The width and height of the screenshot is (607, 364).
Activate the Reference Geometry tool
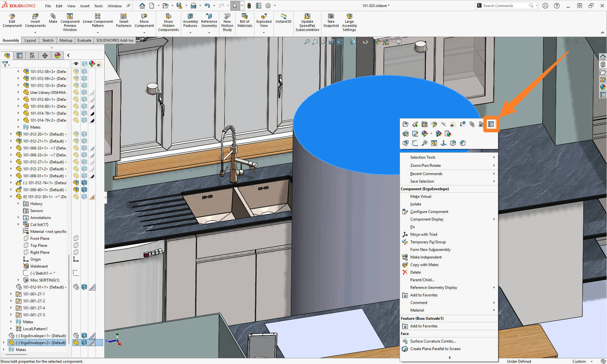[x=209, y=21]
